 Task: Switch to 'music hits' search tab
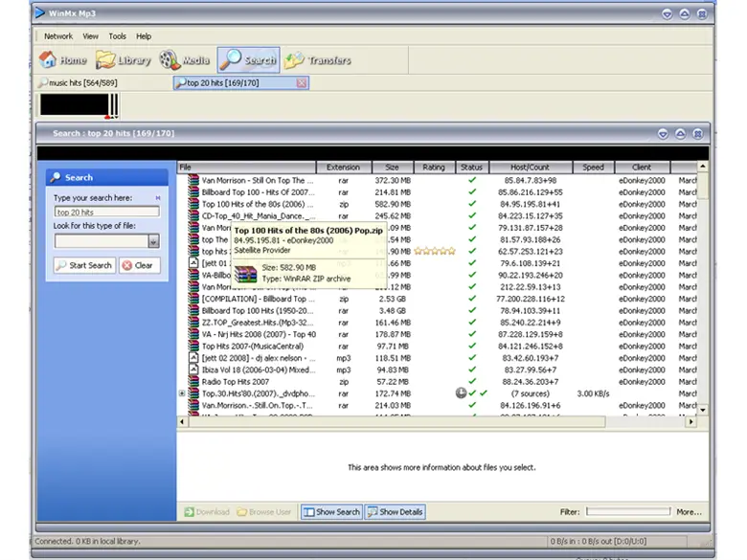81,84
